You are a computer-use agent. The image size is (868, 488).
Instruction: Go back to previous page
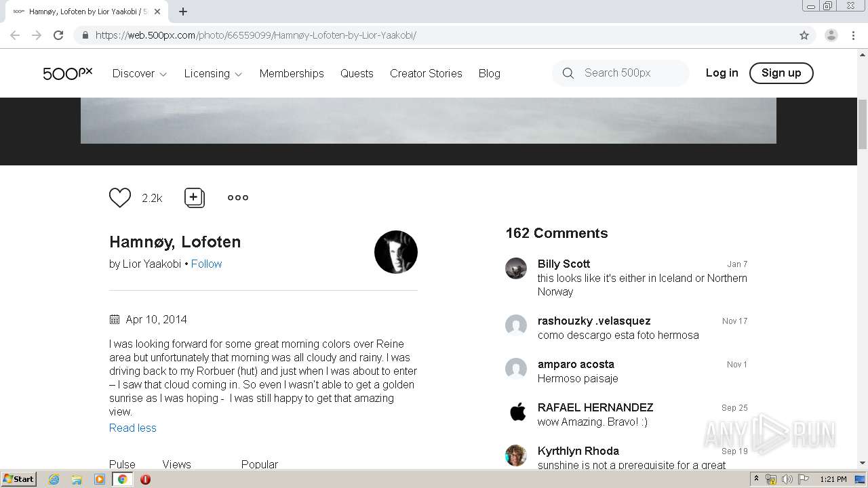point(15,35)
